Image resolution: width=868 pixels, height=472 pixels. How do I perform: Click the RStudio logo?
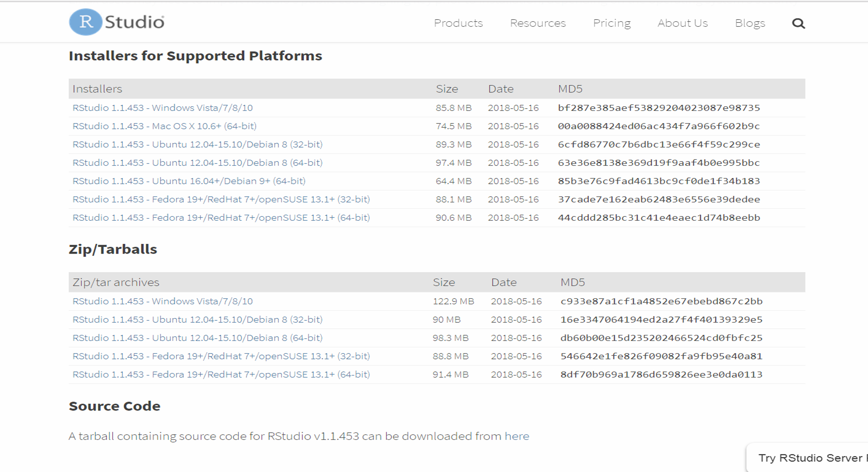coord(117,22)
